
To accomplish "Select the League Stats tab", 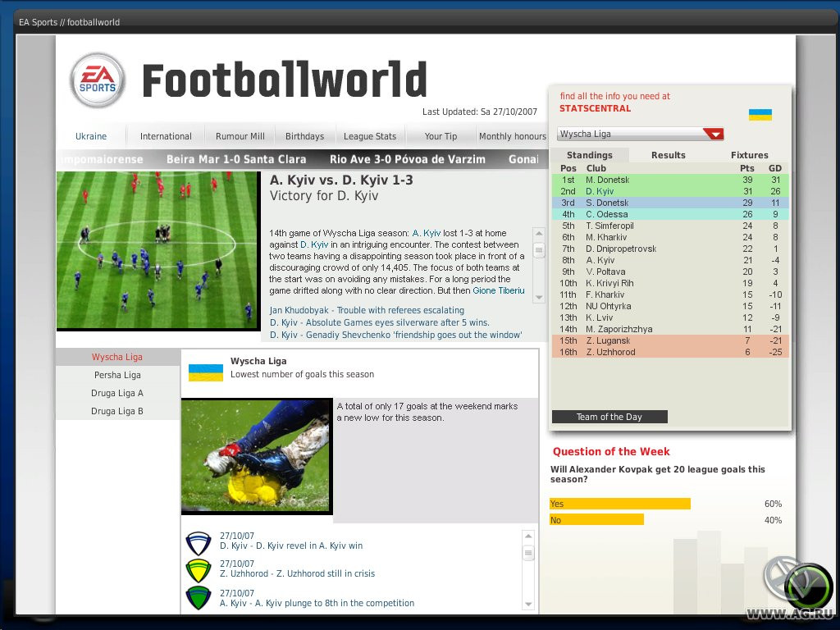I will point(370,136).
